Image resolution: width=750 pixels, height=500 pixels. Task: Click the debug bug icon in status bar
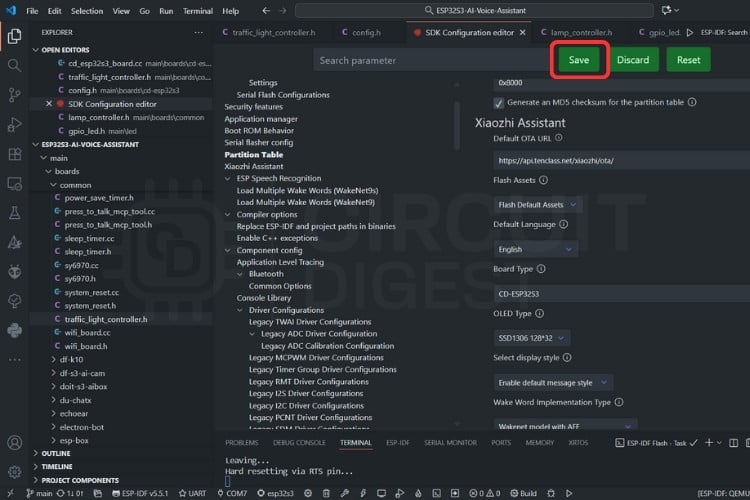[551, 493]
